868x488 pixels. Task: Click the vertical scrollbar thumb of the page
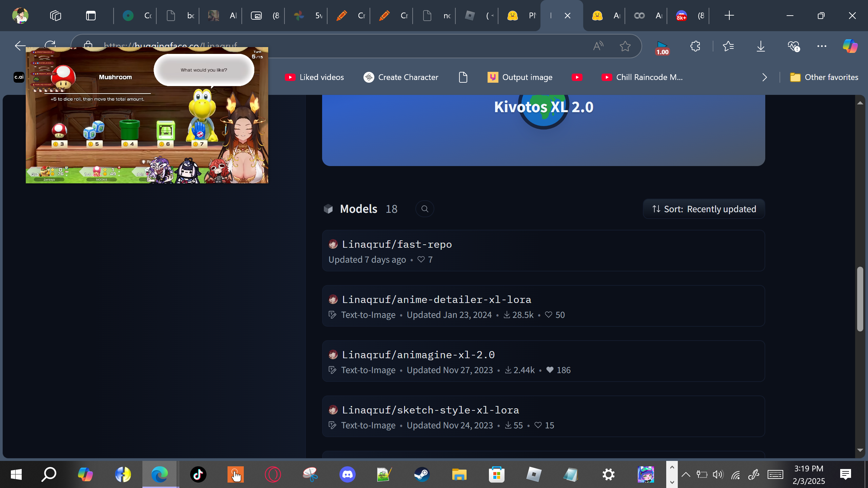click(x=860, y=299)
